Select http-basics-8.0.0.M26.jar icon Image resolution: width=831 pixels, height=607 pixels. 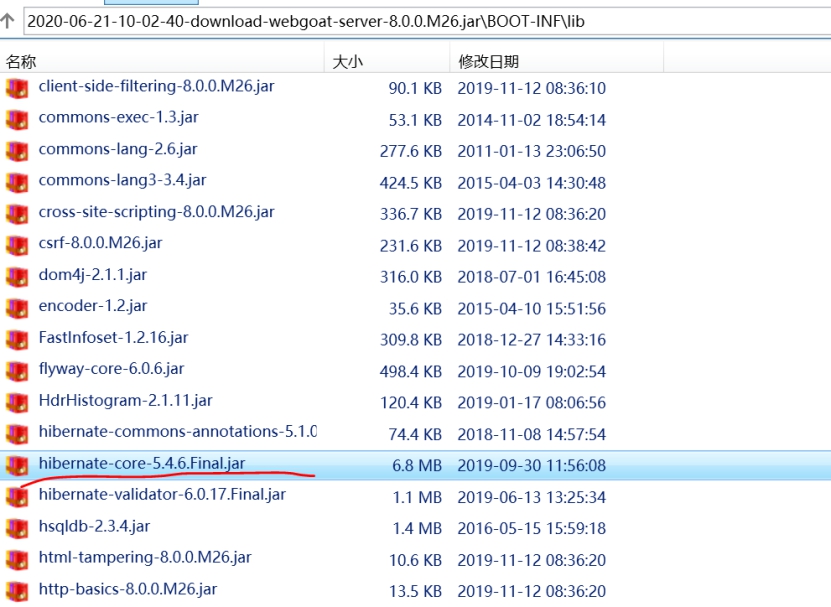[17, 591]
